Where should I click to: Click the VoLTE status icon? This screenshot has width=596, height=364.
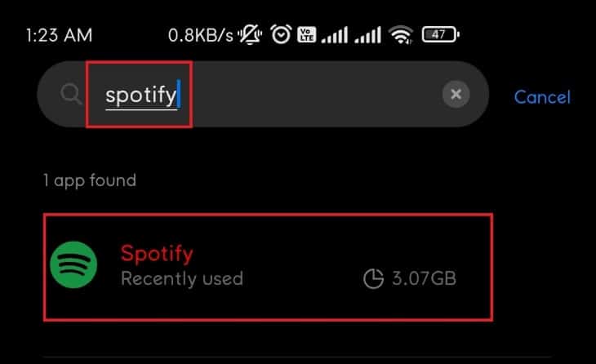tap(308, 35)
